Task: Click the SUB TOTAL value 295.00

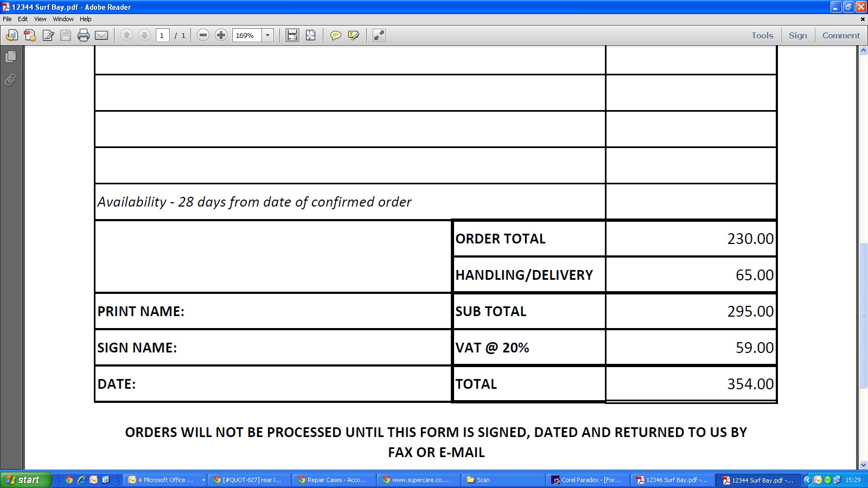Action: 750,311
